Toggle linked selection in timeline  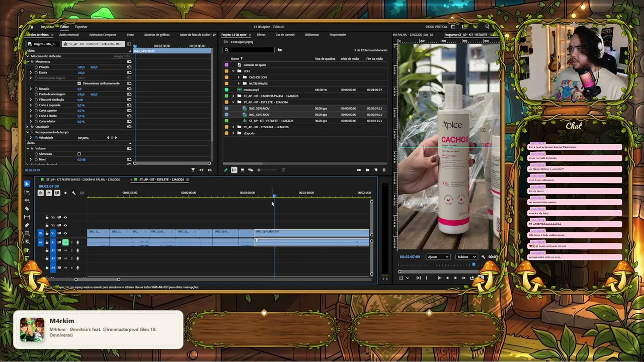coord(57,193)
